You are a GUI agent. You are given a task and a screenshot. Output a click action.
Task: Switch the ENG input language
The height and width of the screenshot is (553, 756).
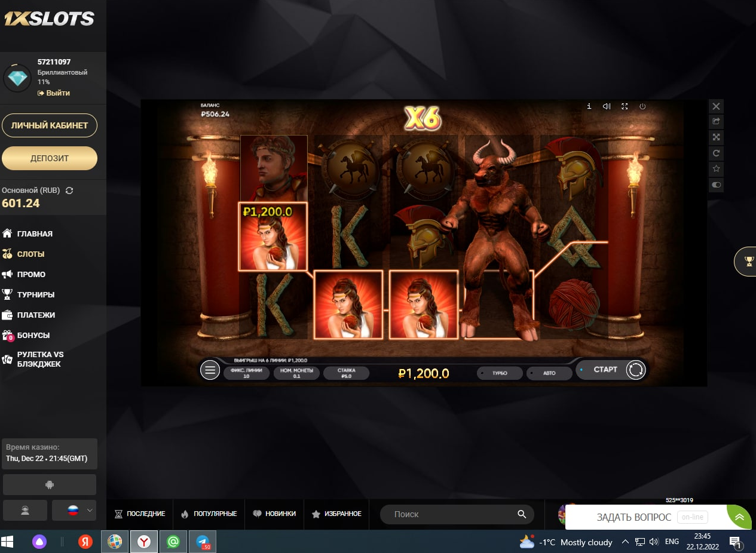coord(672,542)
